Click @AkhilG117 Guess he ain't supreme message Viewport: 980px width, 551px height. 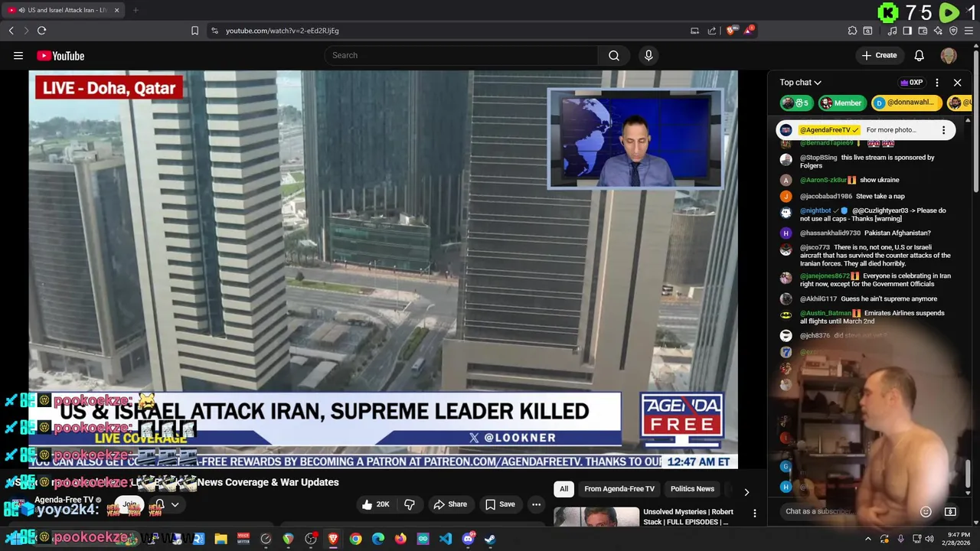[x=868, y=298]
